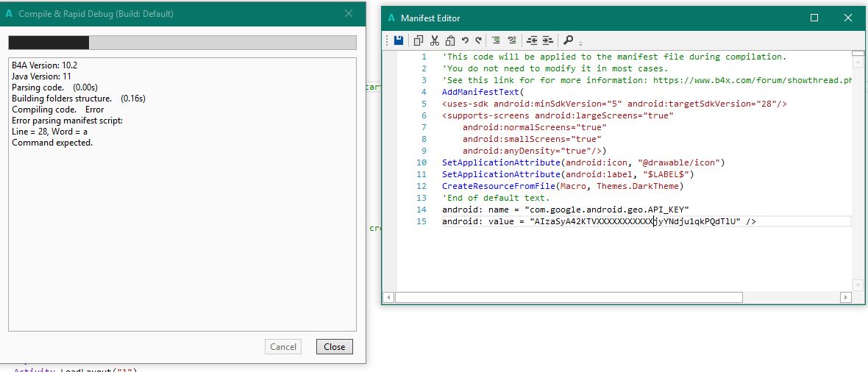Click the supports-screens largeScreens line
Image resolution: width=868 pixels, height=372 pixels.
(x=558, y=115)
